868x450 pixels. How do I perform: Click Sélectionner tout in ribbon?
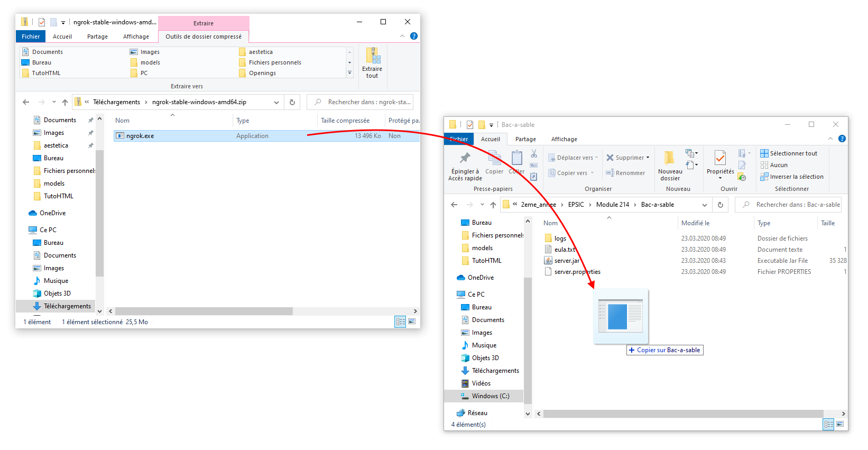(789, 153)
